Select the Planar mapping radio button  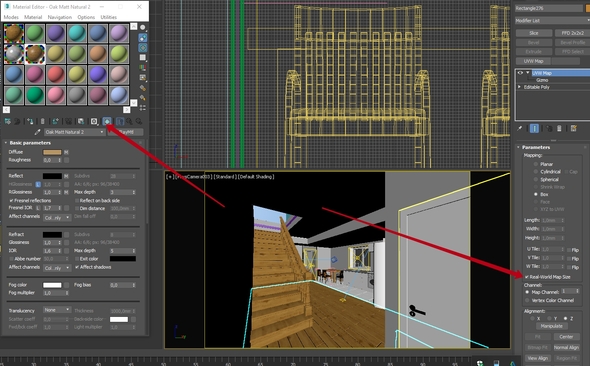point(536,164)
